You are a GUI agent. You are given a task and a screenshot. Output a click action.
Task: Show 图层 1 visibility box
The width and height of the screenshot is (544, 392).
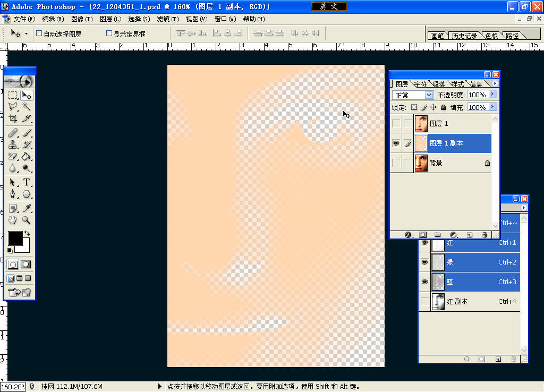tap(396, 124)
